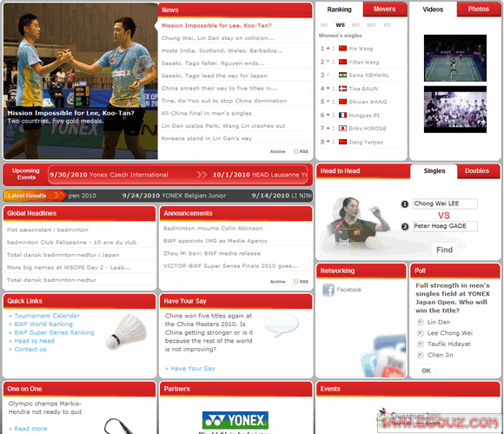Click the Find head-to-head button
Viewport: 504px width, 434px height.
coord(444,250)
